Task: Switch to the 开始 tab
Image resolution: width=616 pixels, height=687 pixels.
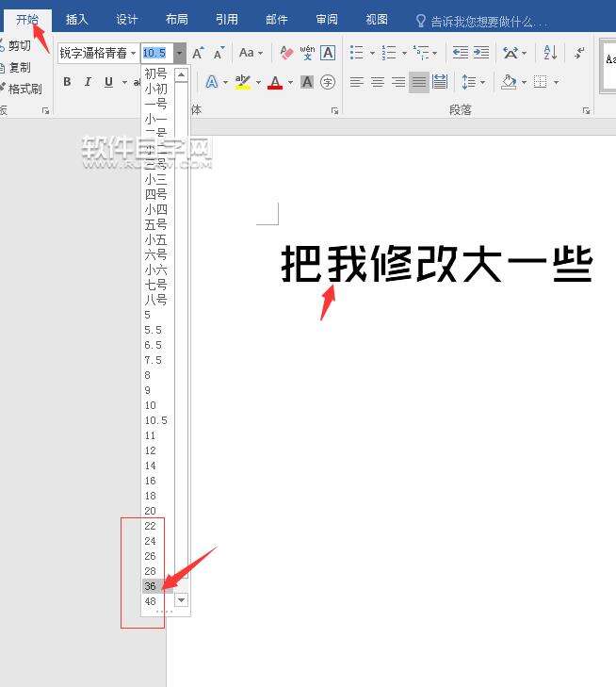Action: tap(27, 20)
